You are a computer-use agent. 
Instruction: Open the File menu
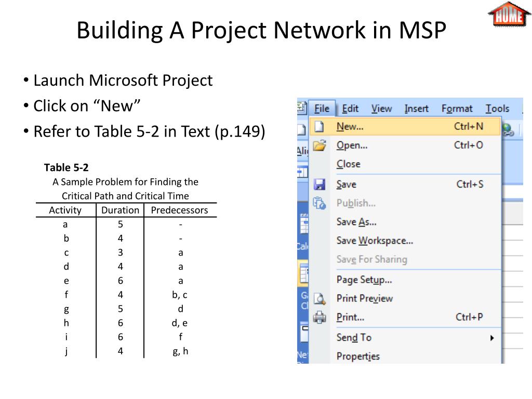pyautogui.click(x=322, y=109)
